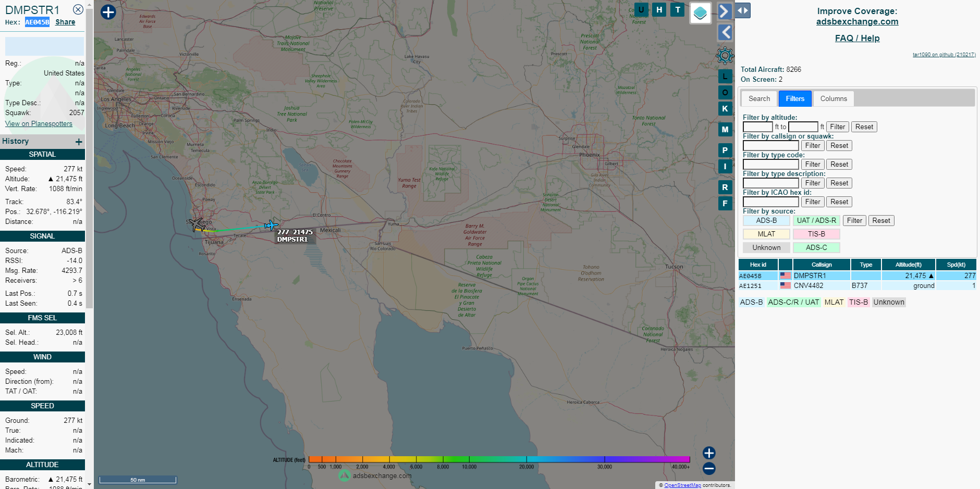The image size is (980, 489).
Task: Click the ICAO hex id input field
Action: 770,202
